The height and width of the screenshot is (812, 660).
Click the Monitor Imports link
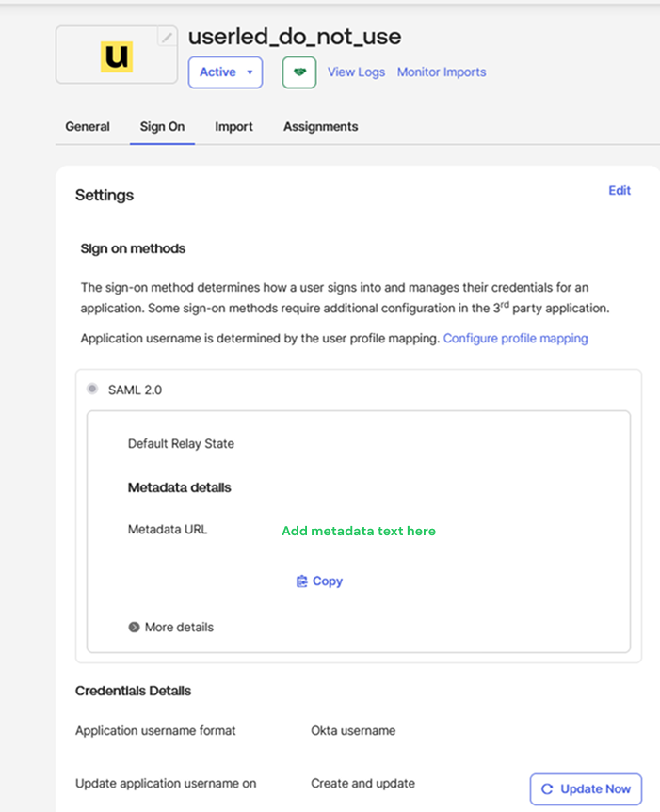coord(442,72)
